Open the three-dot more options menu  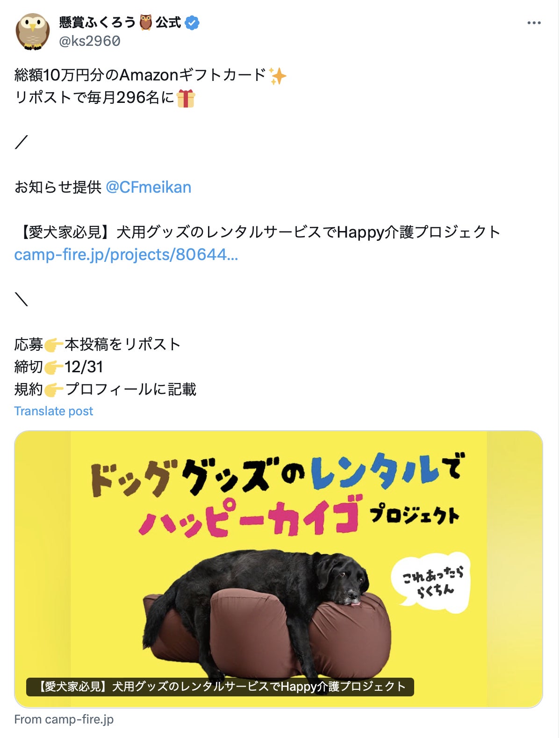(533, 22)
